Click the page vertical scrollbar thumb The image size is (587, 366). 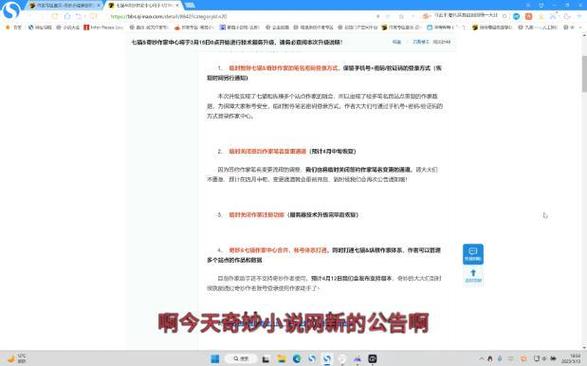(584, 73)
